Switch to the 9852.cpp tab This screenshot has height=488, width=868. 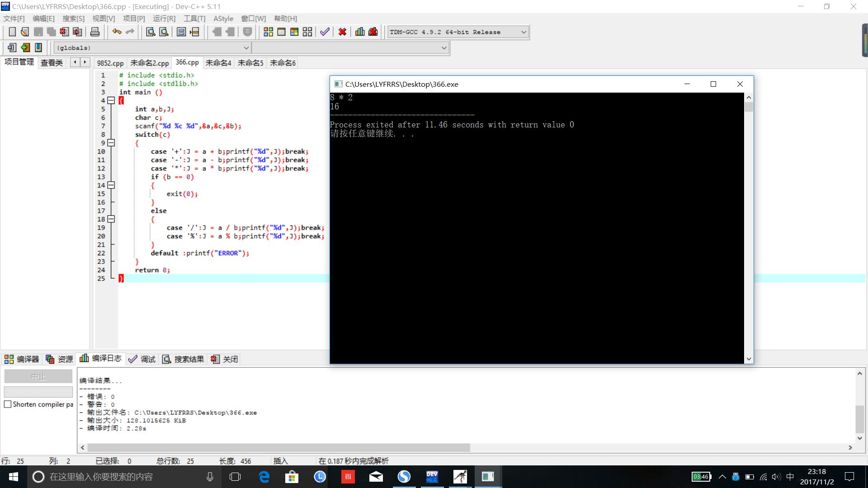tap(110, 63)
